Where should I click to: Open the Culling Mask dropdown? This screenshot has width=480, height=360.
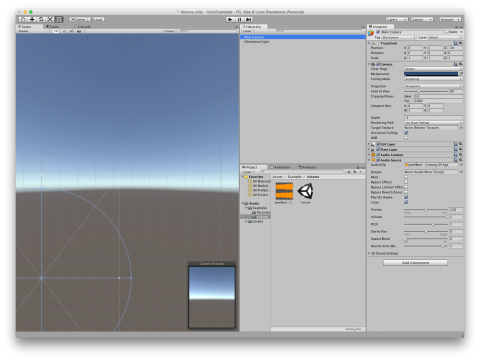pos(433,79)
